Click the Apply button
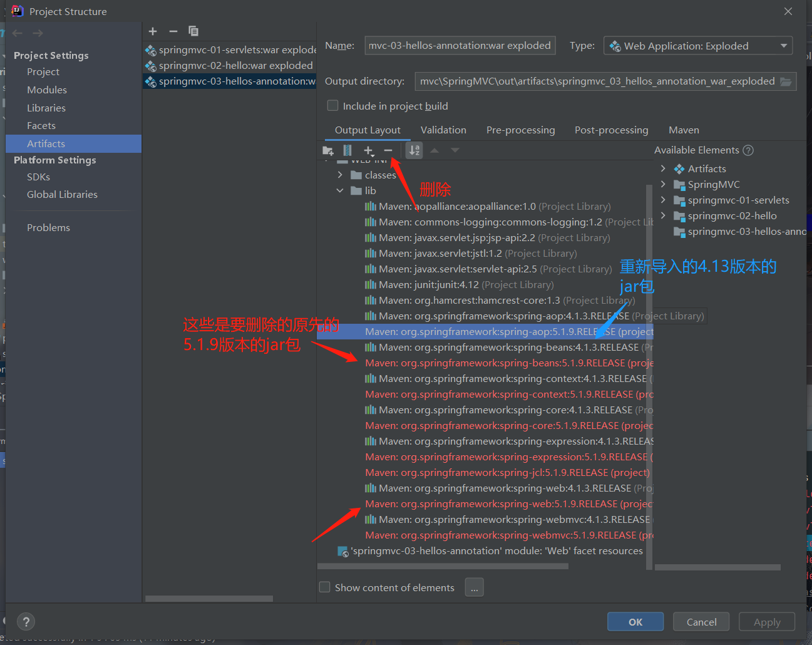 [767, 622]
